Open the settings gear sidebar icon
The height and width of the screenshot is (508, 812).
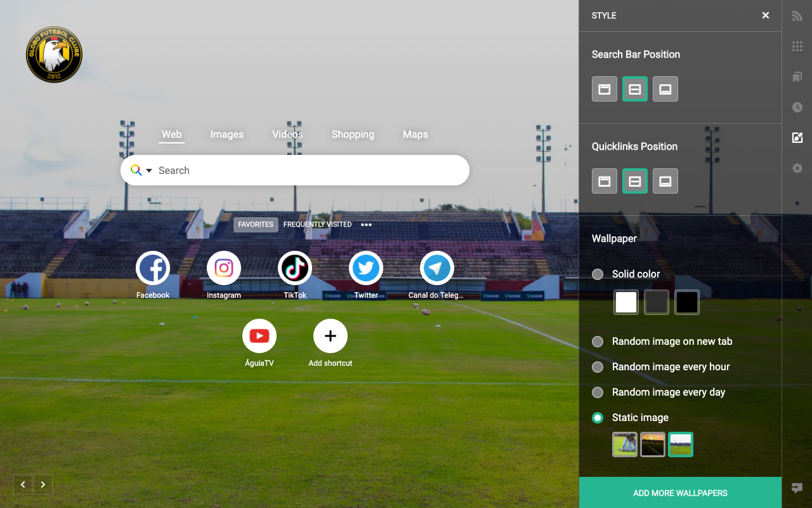pyautogui.click(x=797, y=168)
